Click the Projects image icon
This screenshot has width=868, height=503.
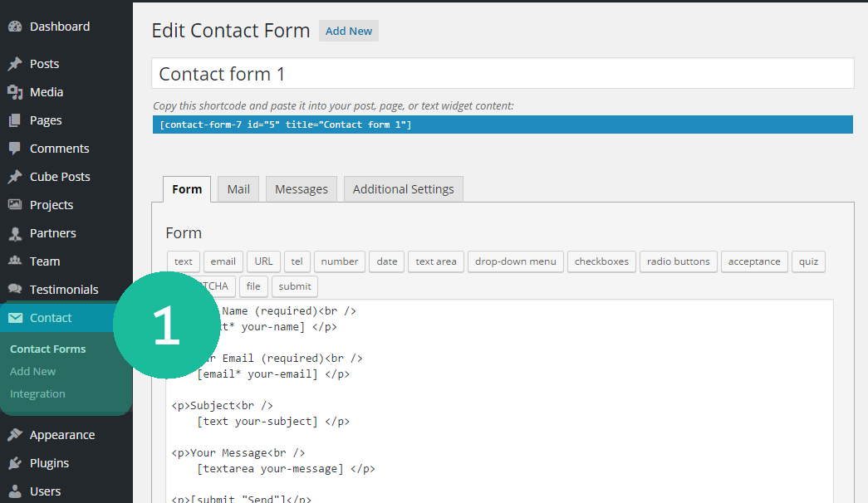(14, 205)
